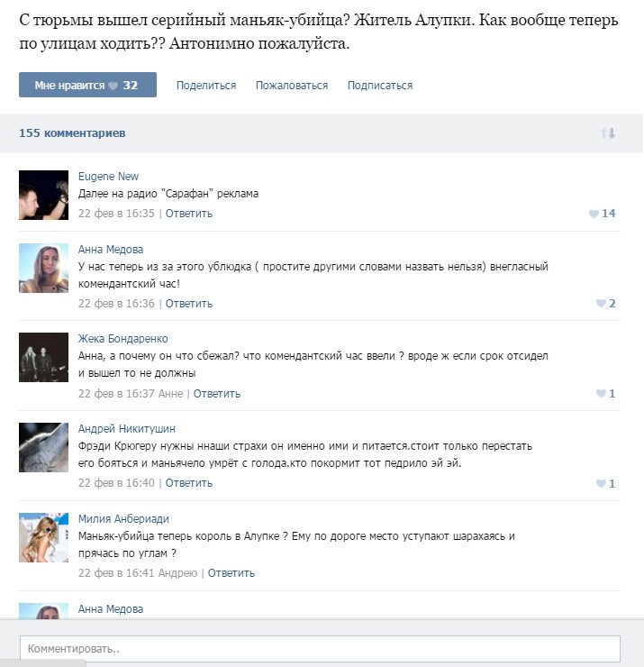
Task: Focus the Комментировать input field
Action: click(320, 649)
